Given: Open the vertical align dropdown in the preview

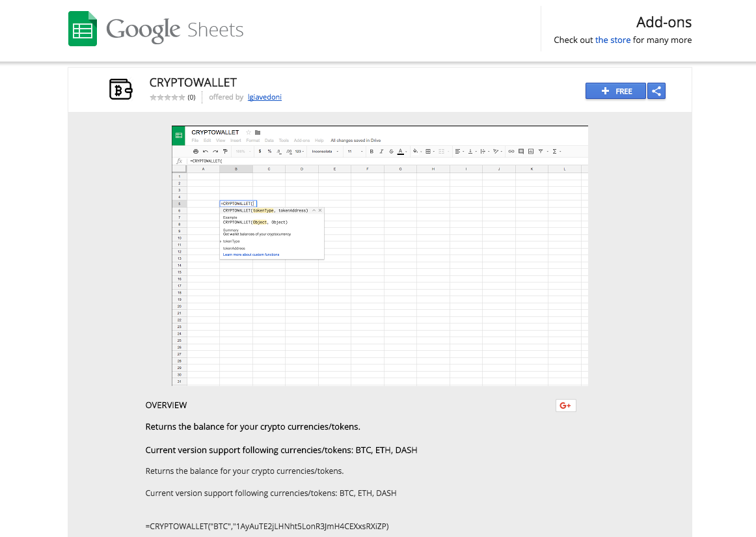Looking at the screenshot, I should tap(472, 152).
